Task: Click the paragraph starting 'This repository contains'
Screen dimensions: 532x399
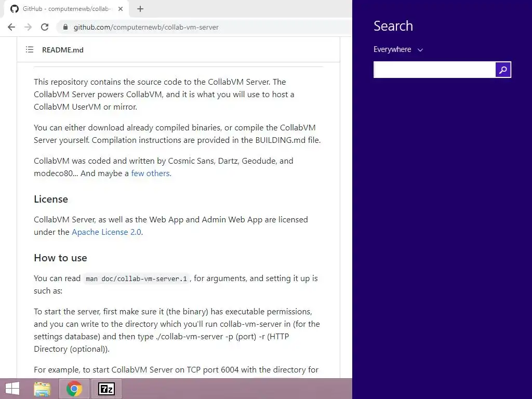Action: 164,95
